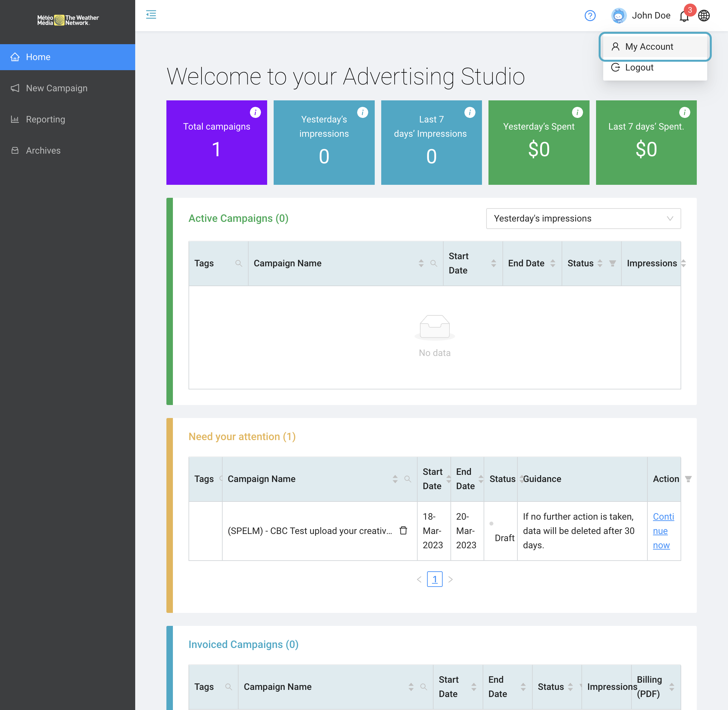Click the Total campaigns card

click(x=217, y=143)
